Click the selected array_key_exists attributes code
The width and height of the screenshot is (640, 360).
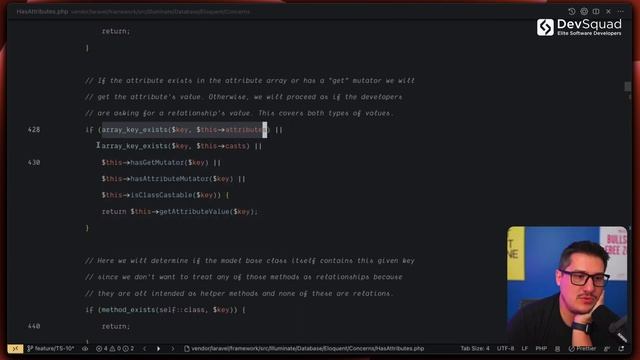point(184,130)
